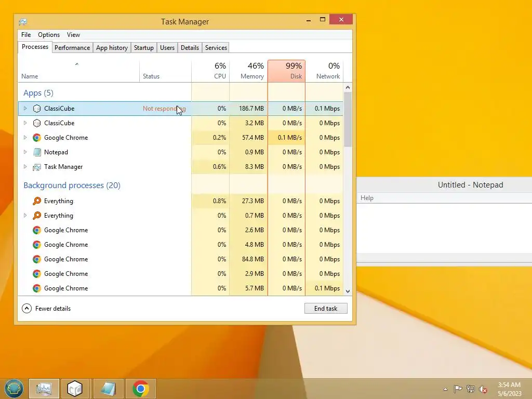The height and width of the screenshot is (399, 532).
Task: Click the Task Manager taskbar icon
Action: coord(44,389)
